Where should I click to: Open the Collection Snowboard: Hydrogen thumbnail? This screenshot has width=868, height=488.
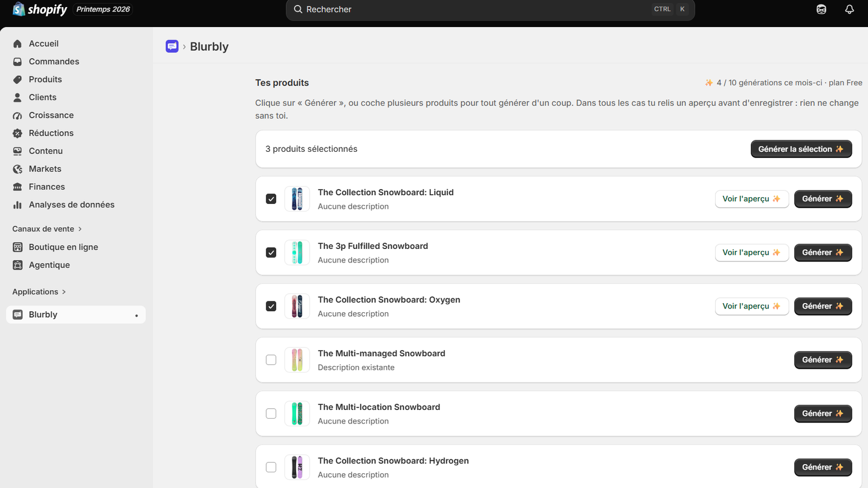[297, 467]
